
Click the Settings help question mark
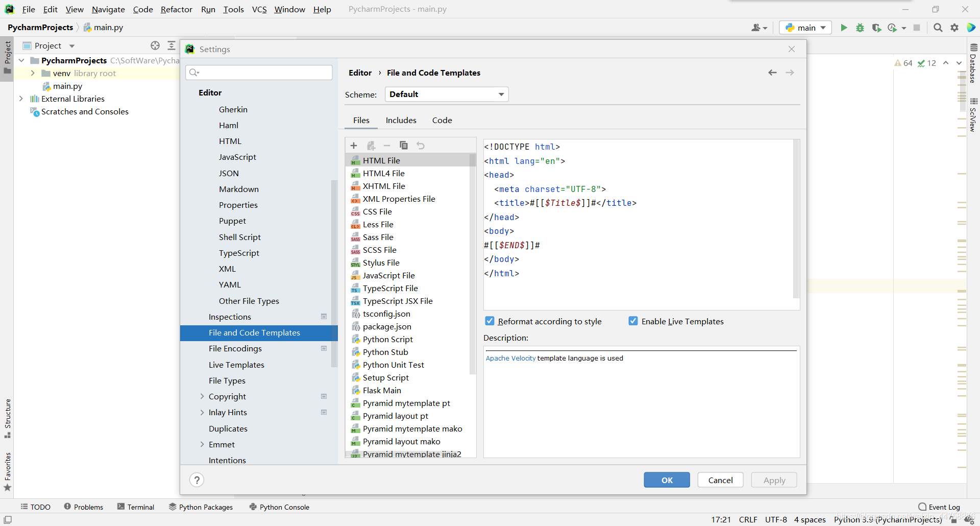(x=197, y=480)
